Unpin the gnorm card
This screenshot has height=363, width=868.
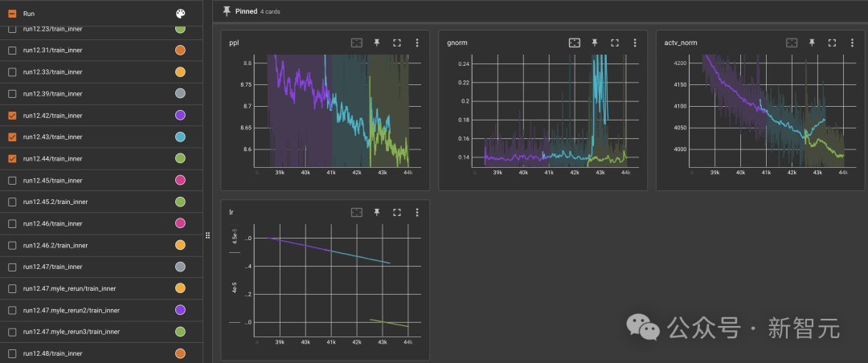(x=595, y=43)
